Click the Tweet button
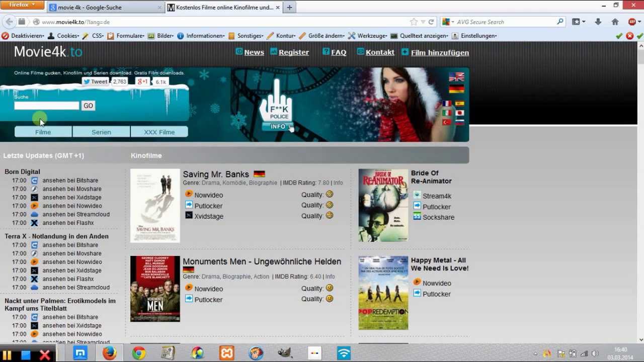The width and height of the screenshot is (644, 362). [96, 81]
